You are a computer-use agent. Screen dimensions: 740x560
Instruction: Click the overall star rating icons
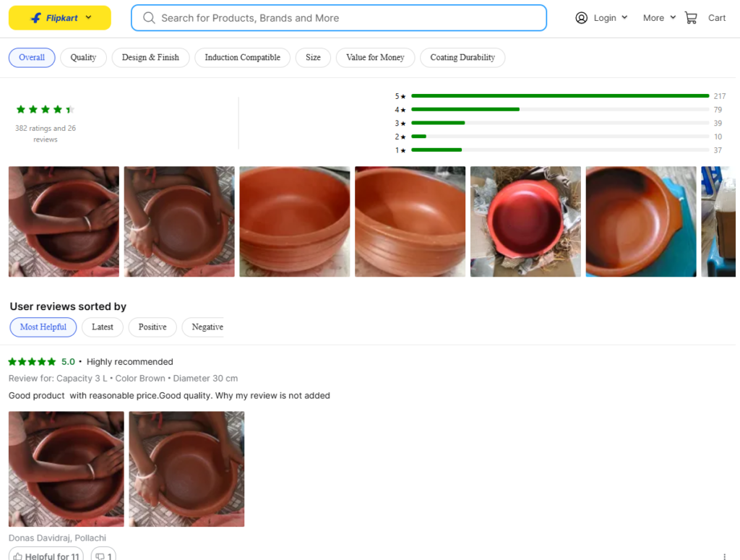point(45,110)
